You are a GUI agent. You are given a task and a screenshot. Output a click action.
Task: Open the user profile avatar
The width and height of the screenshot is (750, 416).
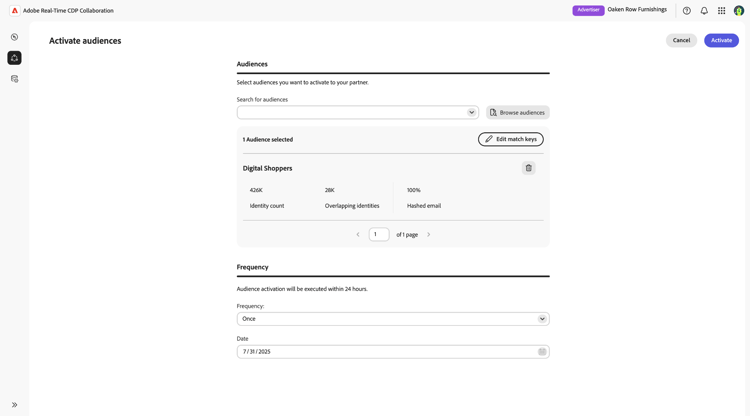tap(739, 11)
